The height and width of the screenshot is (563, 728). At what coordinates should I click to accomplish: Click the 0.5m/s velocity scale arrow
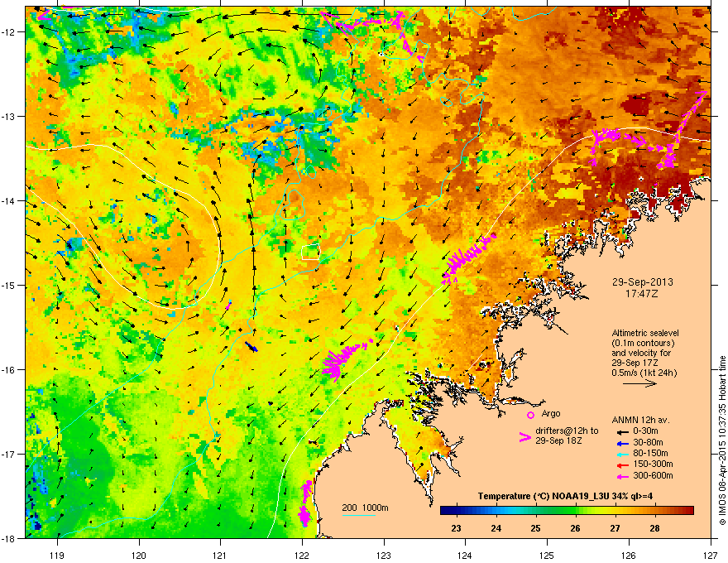[639, 383]
